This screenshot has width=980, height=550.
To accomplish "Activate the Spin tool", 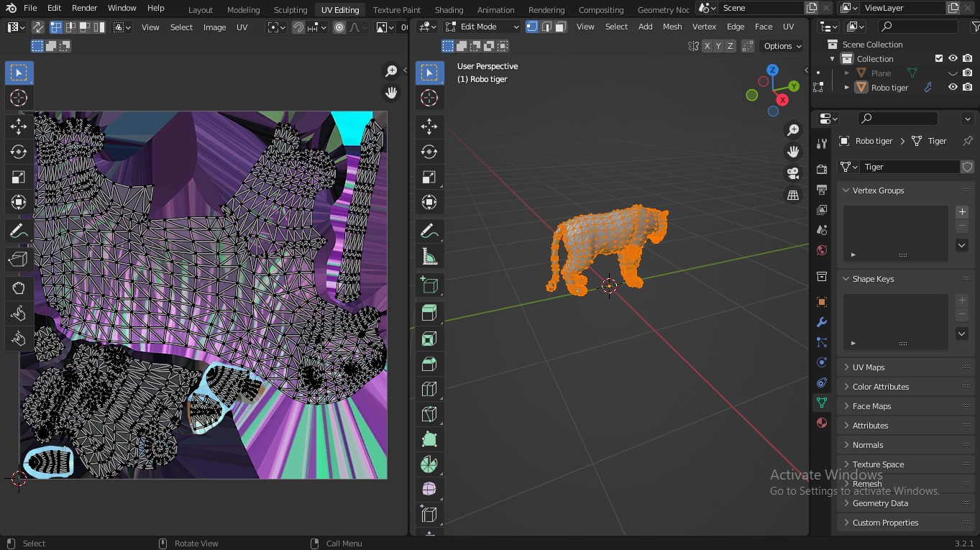I will (x=429, y=464).
